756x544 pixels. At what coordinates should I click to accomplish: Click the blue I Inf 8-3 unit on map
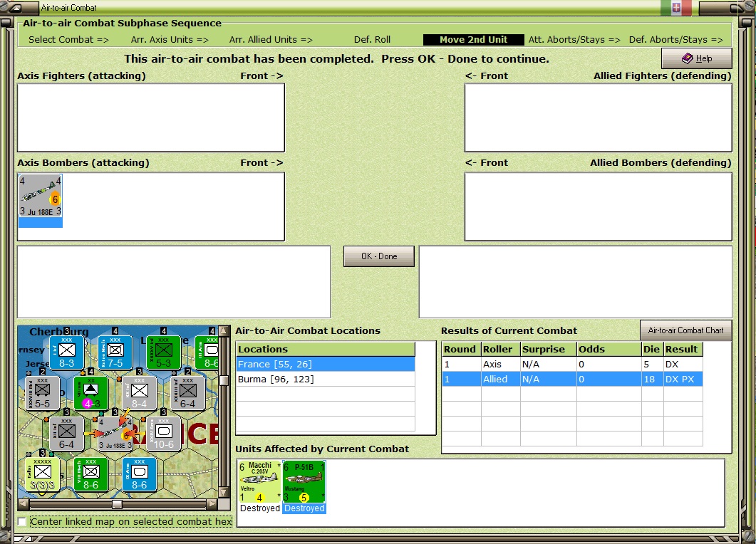(x=66, y=352)
